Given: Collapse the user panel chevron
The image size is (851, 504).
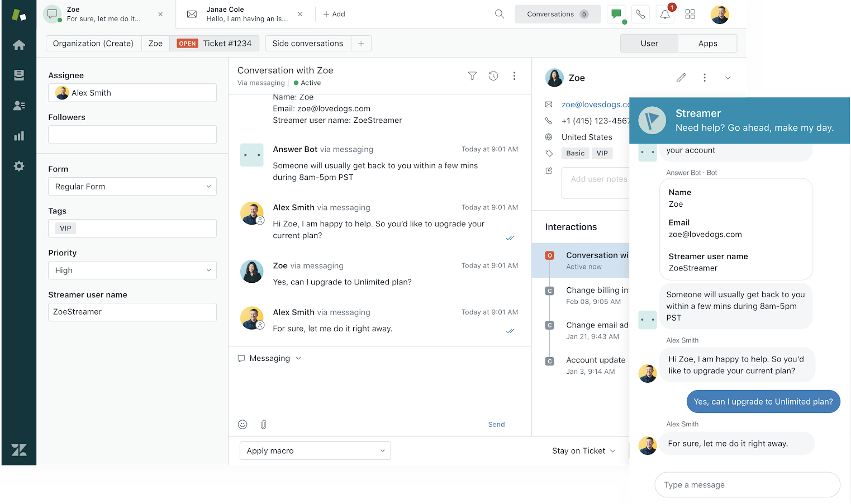Looking at the screenshot, I should point(728,78).
